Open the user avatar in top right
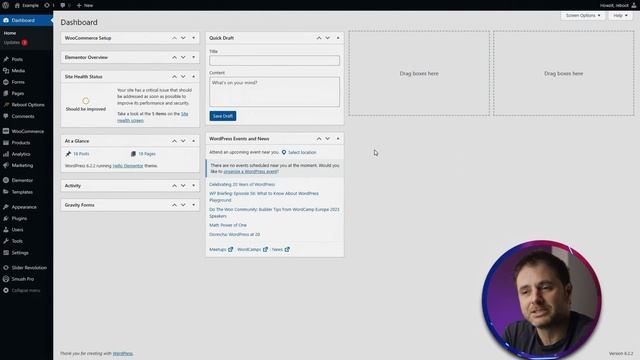 point(634,5)
